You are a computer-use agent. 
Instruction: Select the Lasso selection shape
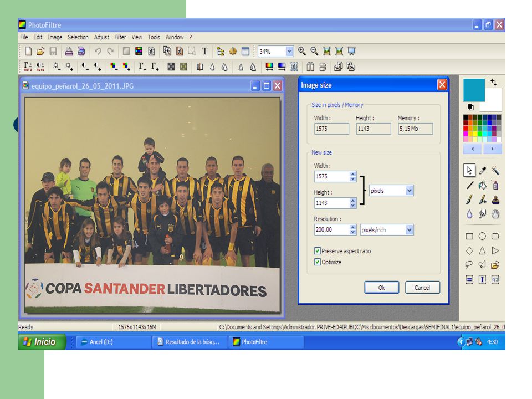pyautogui.click(x=469, y=265)
